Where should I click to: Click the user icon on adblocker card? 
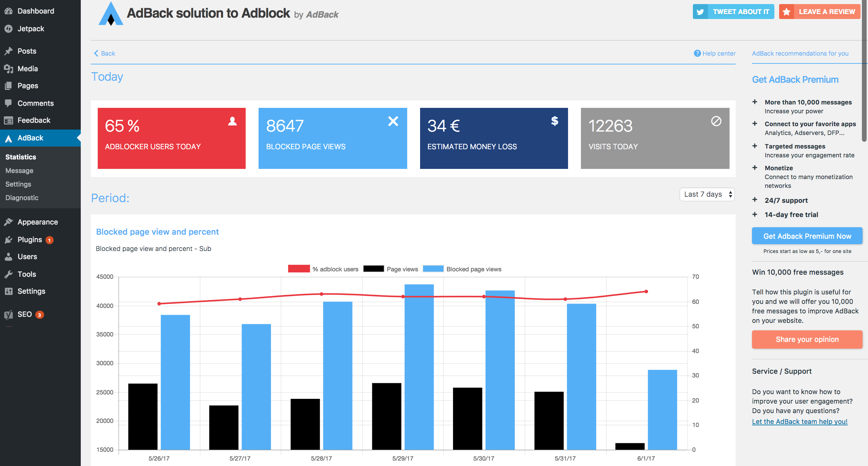232,121
